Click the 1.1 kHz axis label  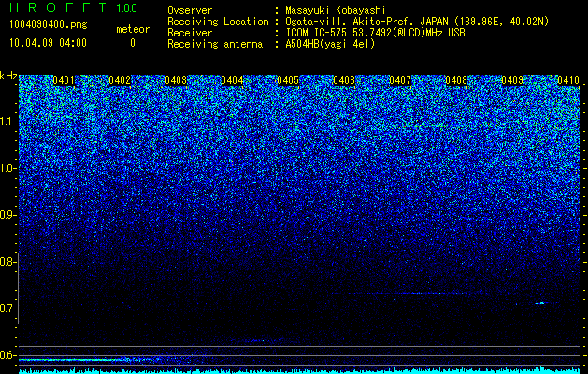coord(7,122)
